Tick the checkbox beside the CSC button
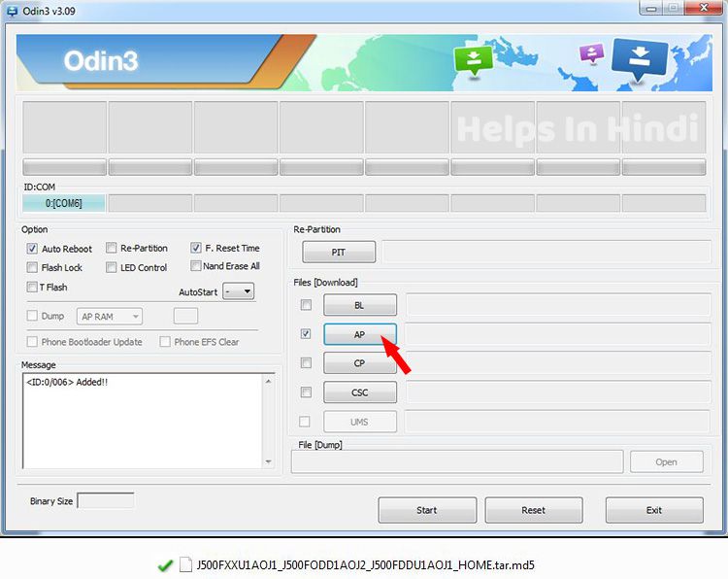Screen dimensions: 728x579 pos(306,392)
